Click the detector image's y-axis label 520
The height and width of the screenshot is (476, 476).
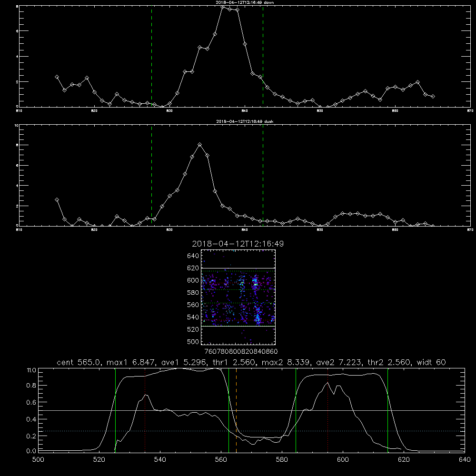[193, 329]
